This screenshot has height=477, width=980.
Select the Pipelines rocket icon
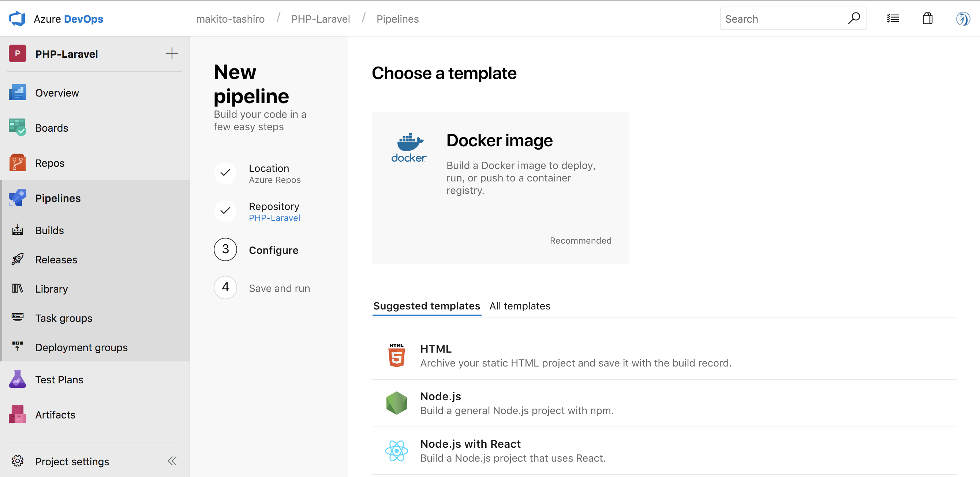(18, 198)
